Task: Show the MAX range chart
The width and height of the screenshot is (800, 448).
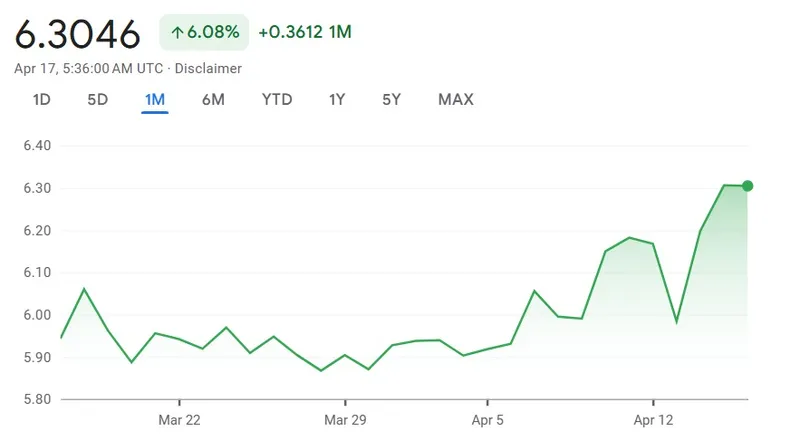Action: (455, 99)
